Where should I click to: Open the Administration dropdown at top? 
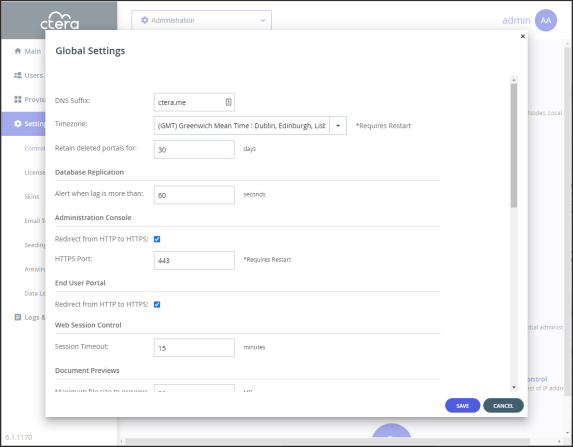pos(201,20)
